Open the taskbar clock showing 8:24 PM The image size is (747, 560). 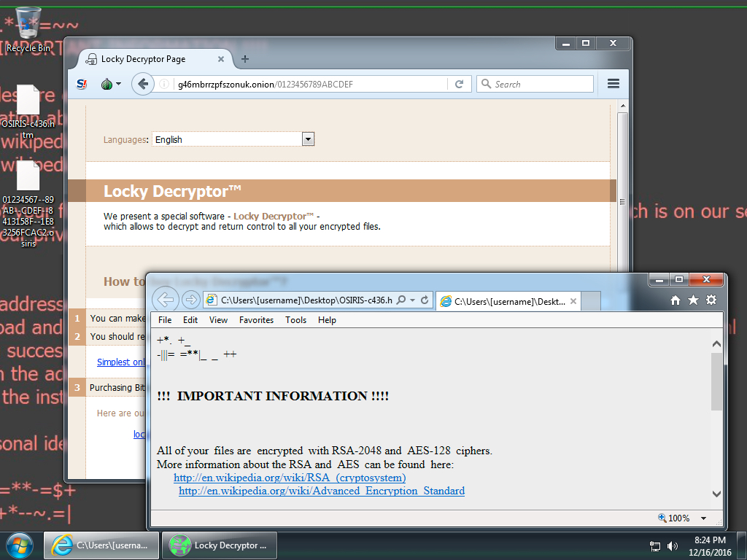coord(710,546)
